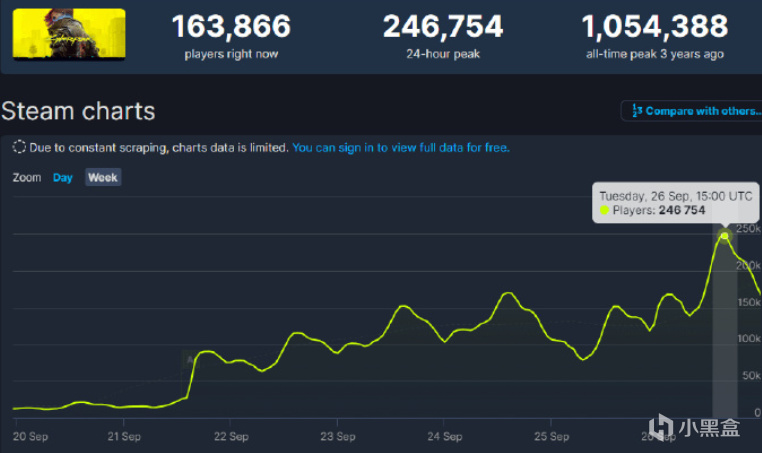Viewport: 762px width, 453px height.
Task: Click the tooltip Players: 246 754 text
Action: (658, 210)
